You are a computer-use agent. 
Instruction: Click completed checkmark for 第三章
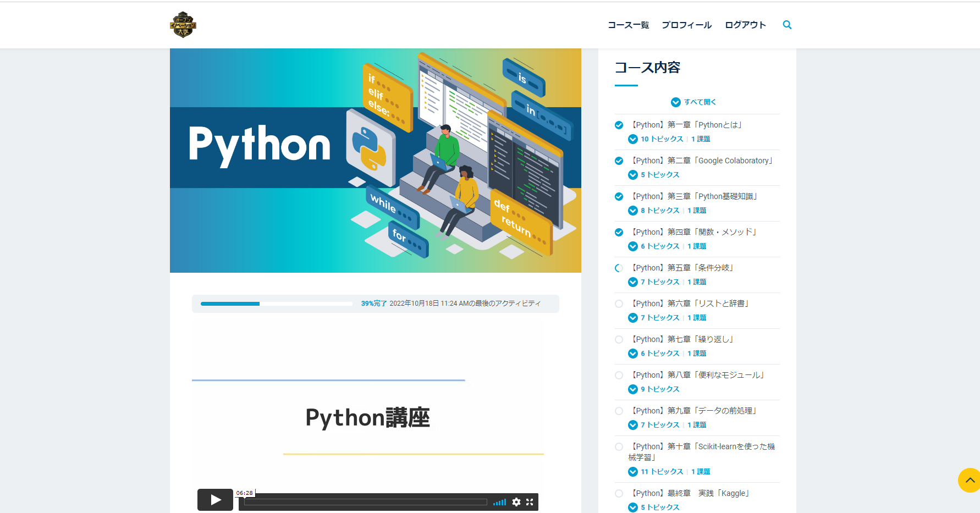click(619, 196)
